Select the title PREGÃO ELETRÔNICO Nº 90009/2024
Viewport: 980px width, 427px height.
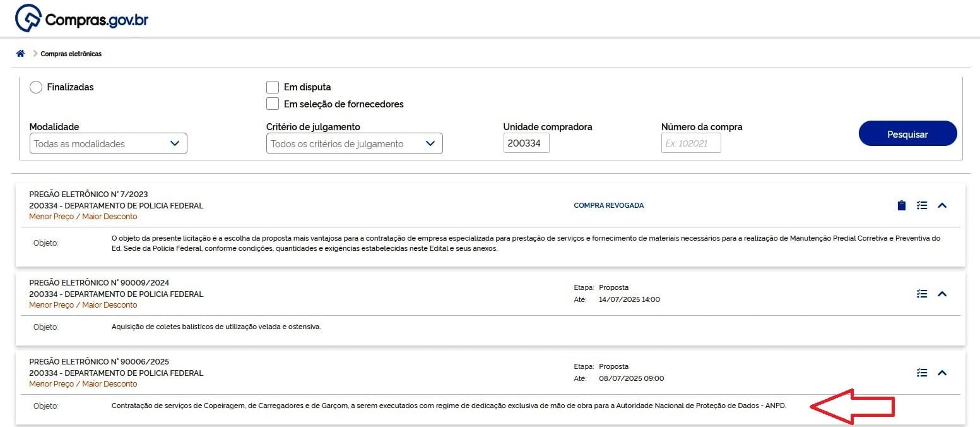pos(99,282)
